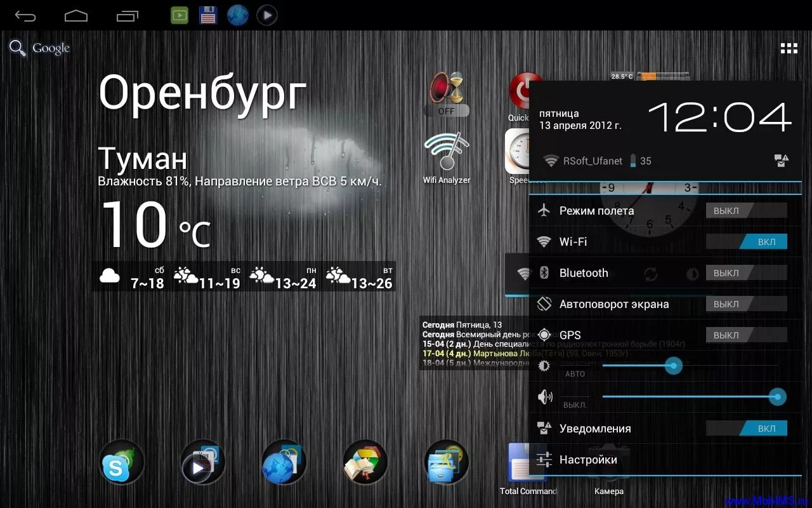Open the app drawer grid icon
Viewport: 812px width, 508px height.
point(789,48)
